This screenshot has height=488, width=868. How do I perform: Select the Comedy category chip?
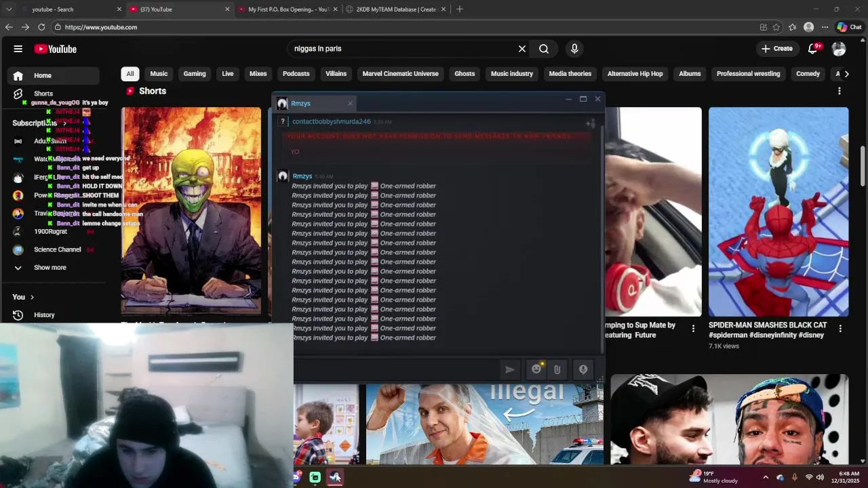tap(808, 74)
